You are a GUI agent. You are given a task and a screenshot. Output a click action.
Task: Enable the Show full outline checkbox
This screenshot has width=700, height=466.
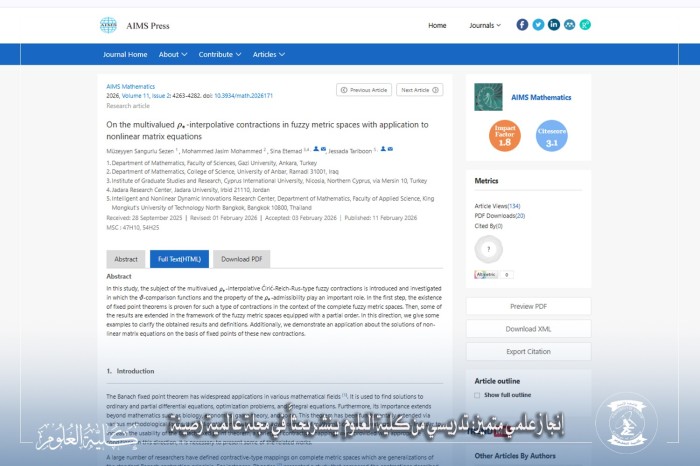tap(478, 394)
